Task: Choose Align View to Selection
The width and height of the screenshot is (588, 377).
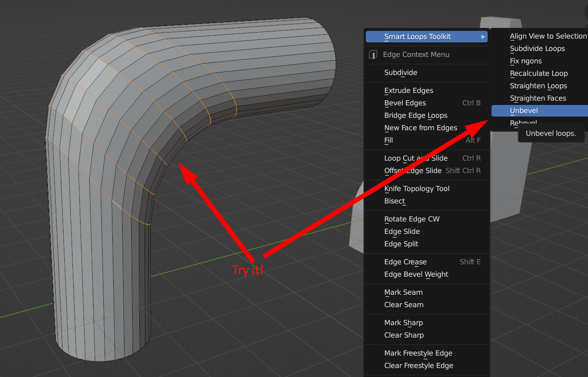Action: point(548,36)
